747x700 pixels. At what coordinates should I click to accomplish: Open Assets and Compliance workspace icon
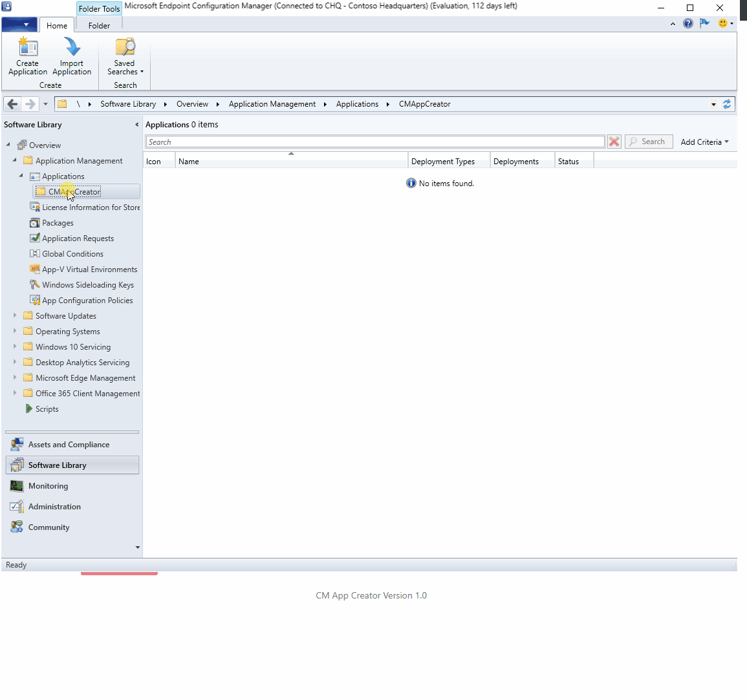(17, 444)
